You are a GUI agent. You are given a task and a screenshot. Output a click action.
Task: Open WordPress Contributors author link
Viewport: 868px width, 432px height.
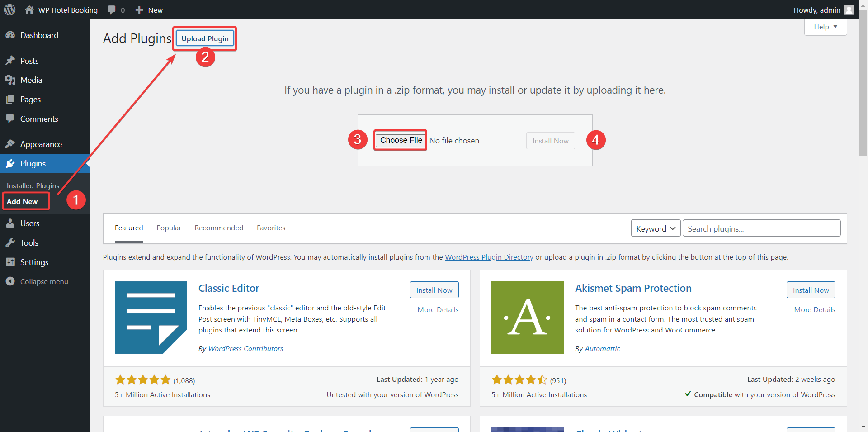(x=245, y=348)
